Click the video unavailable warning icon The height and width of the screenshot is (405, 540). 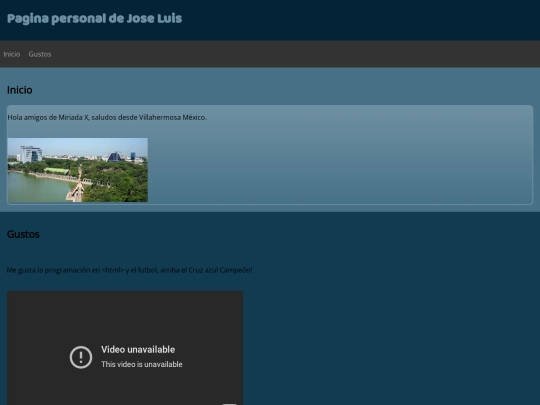(x=81, y=357)
